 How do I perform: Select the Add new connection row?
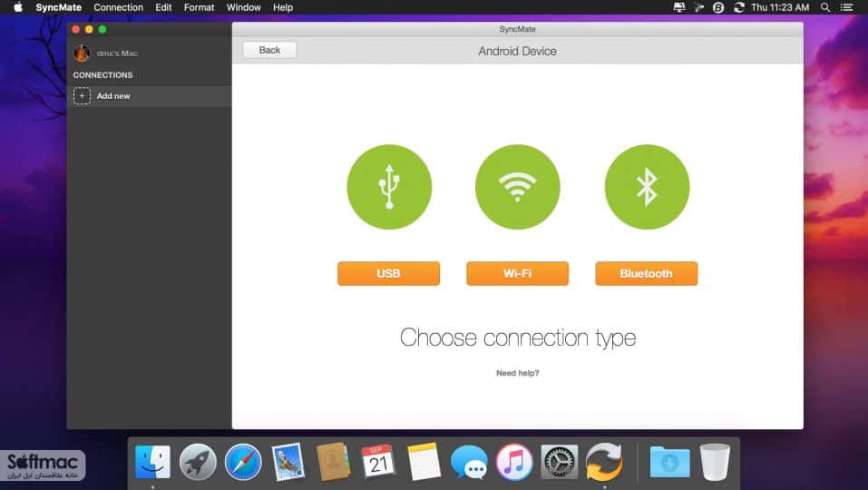tap(150, 96)
